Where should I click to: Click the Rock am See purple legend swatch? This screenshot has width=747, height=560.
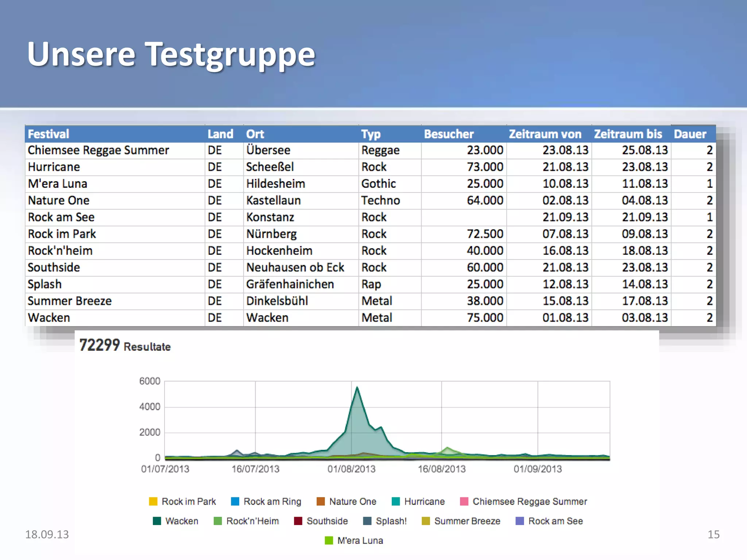pyautogui.click(x=520, y=521)
